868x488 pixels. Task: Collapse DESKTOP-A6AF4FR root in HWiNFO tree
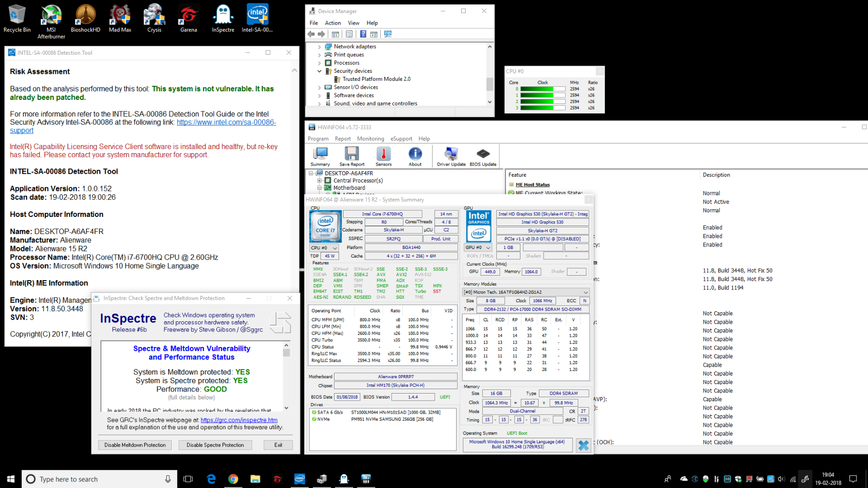(311, 173)
